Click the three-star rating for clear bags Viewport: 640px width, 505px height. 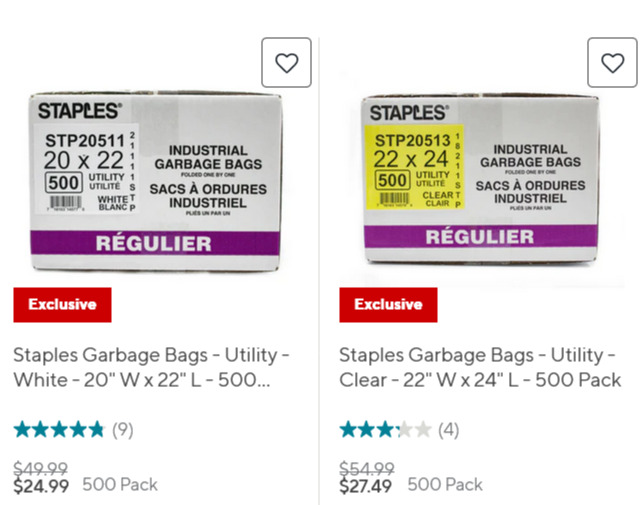click(x=385, y=430)
